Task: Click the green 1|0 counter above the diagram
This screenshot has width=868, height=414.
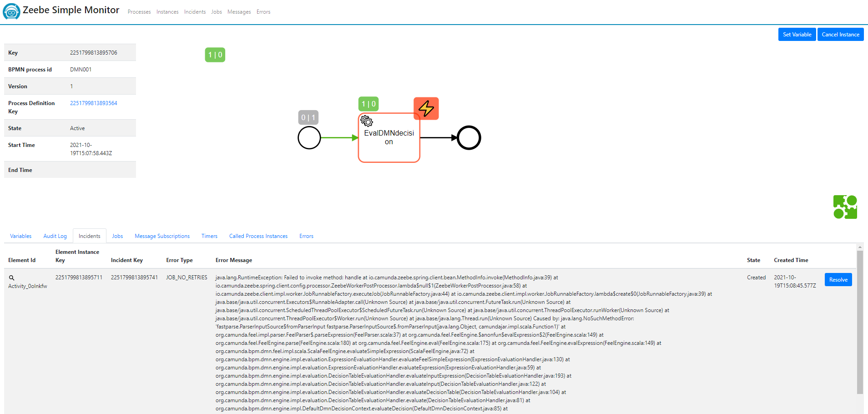Action: [x=215, y=54]
